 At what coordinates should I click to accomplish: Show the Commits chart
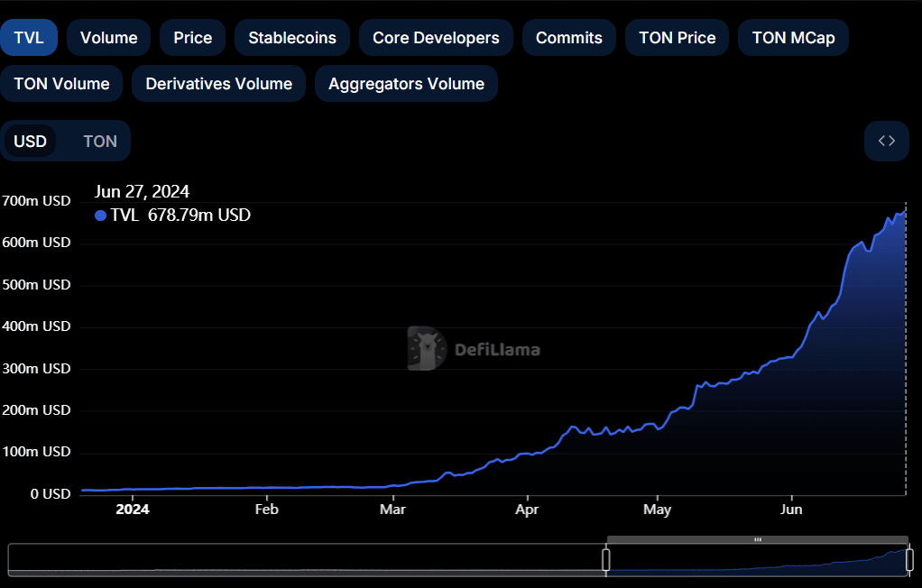568,37
